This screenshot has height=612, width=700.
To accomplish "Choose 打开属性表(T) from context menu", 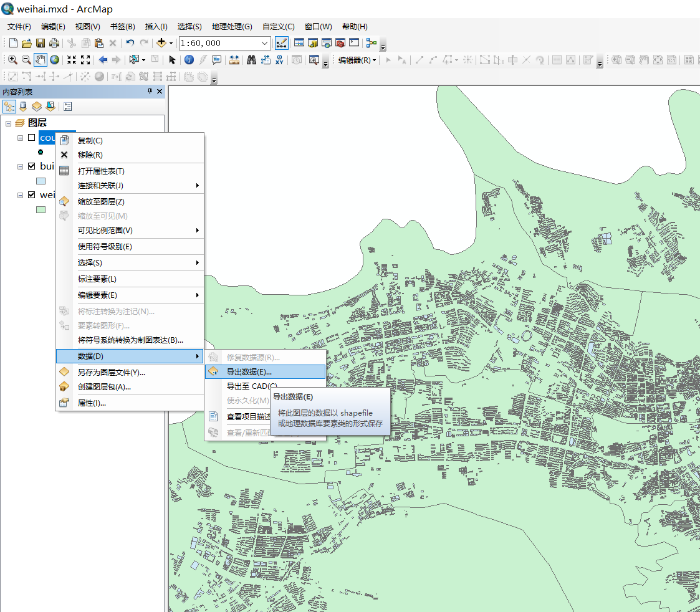I will pos(101,171).
